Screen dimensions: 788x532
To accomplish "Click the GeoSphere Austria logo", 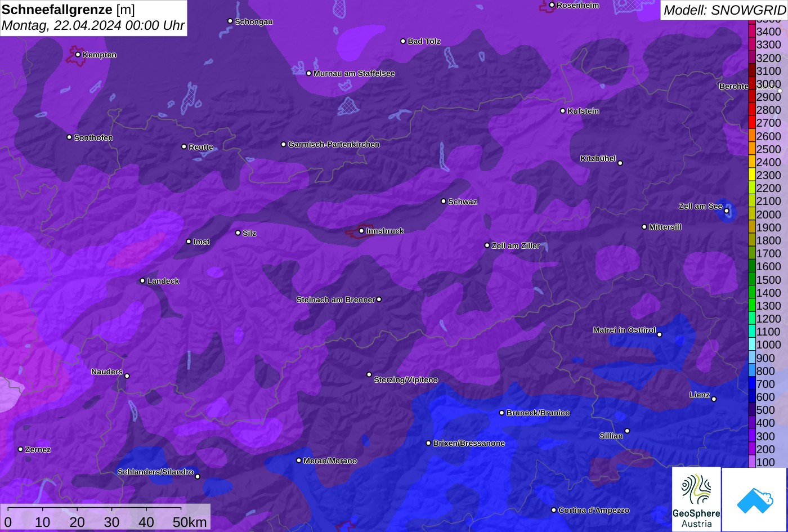I will click(696, 499).
